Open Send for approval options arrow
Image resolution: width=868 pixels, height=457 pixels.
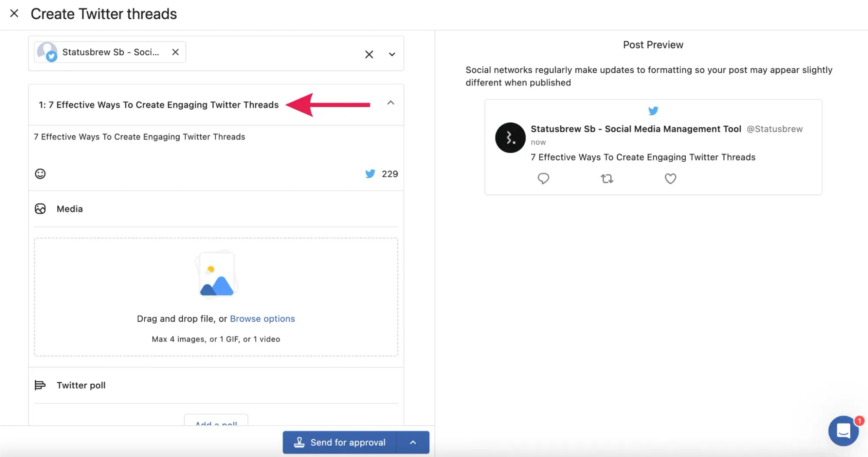coord(413,442)
